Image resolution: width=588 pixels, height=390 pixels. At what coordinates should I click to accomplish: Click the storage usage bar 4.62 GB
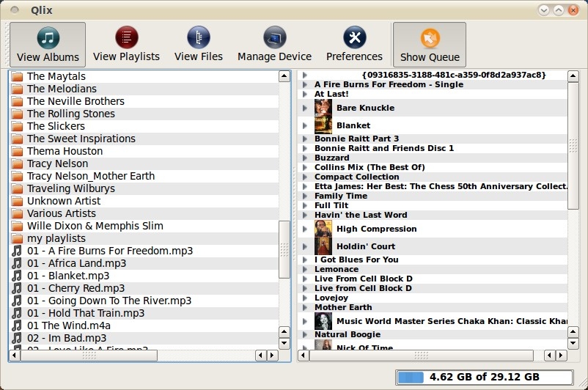click(x=484, y=378)
